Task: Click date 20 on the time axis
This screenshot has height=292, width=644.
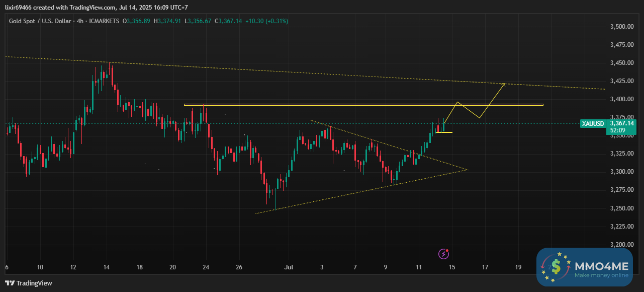Action: [173, 267]
